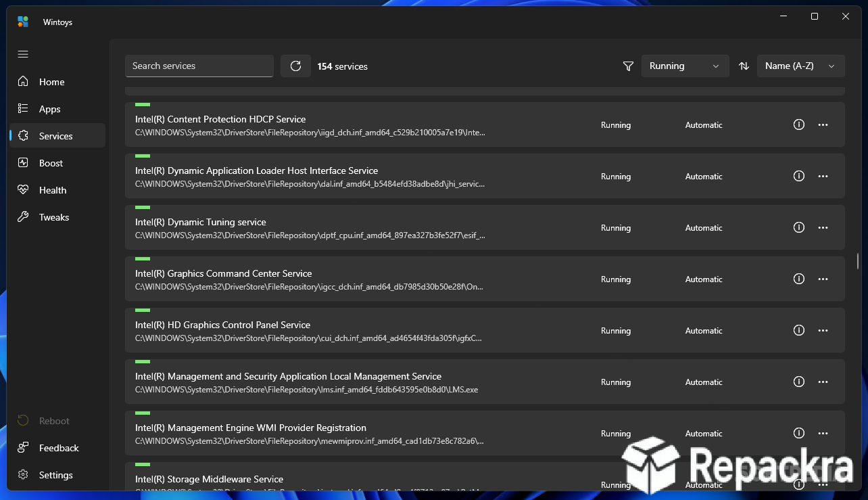Open more options for Dynamic Application Loader service

click(x=823, y=176)
